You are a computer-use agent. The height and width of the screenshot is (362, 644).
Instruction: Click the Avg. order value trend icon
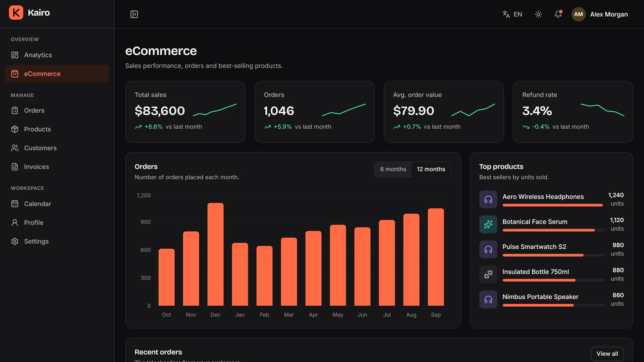(x=397, y=127)
